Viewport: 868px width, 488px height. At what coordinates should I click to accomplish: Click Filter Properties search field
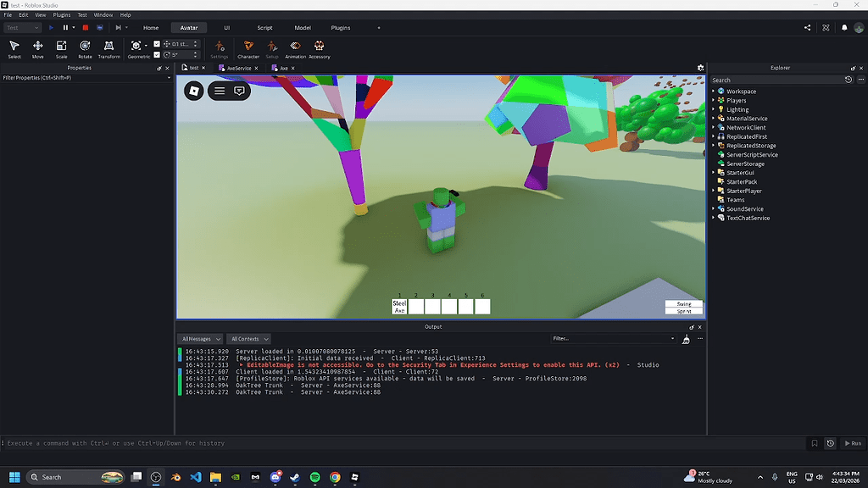coord(86,78)
